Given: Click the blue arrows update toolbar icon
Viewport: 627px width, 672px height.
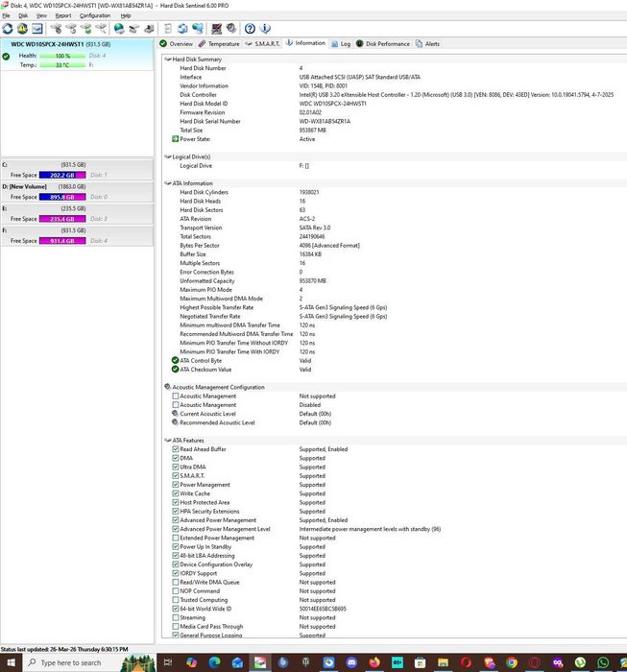Looking at the screenshot, I should click(x=182, y=29).
